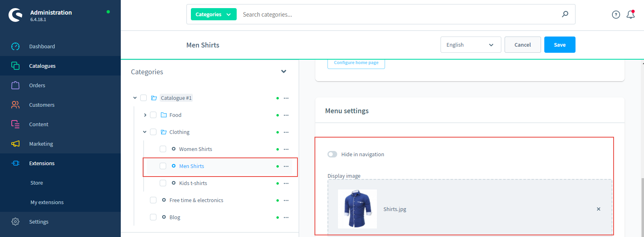Select the Kids t-shirts category
The height and width of the screenshot is (237, 644).
tap(193, 183)
